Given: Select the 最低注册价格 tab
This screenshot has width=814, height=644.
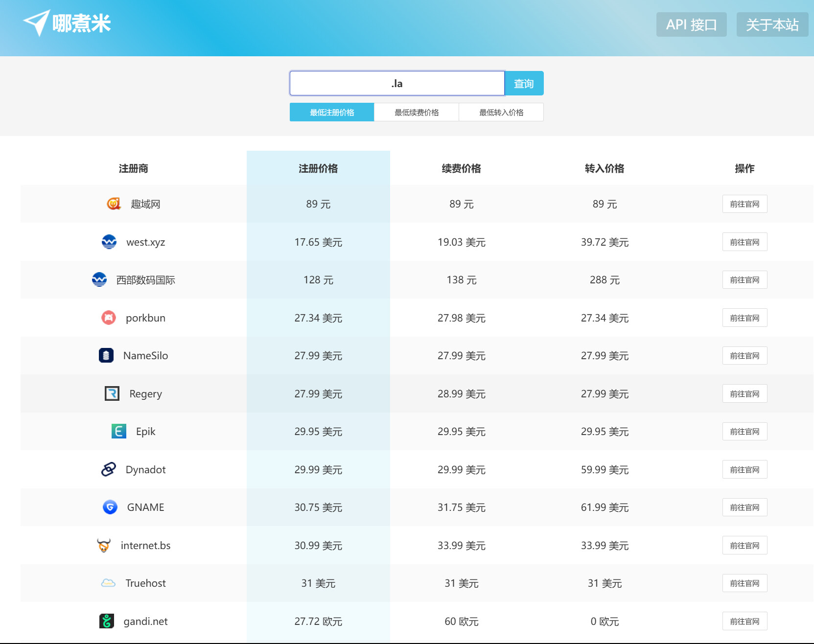Looking at the screenshot, I should [x=332, y=112].
